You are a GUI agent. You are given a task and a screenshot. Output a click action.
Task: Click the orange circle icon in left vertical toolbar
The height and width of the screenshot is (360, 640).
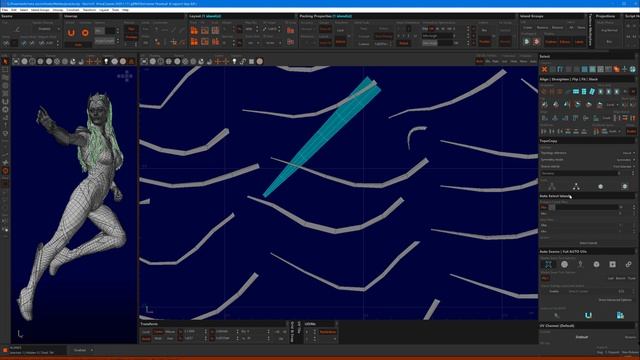coord(5,171)
